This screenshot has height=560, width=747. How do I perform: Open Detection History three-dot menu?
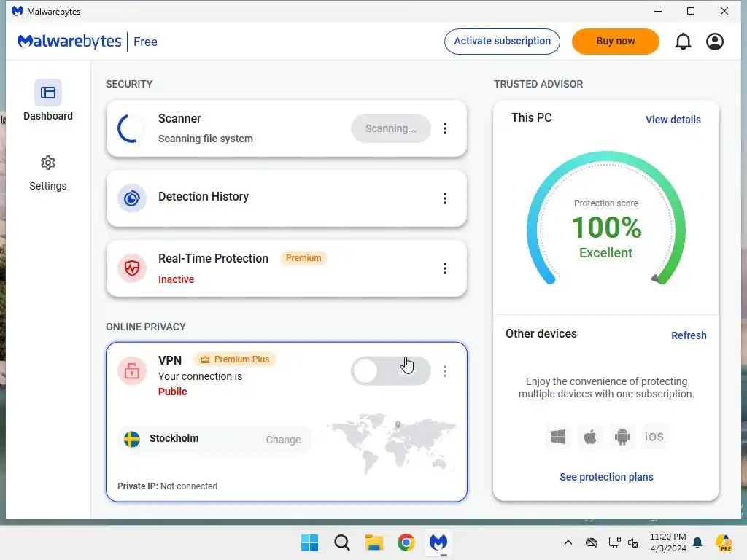(444, 198)
